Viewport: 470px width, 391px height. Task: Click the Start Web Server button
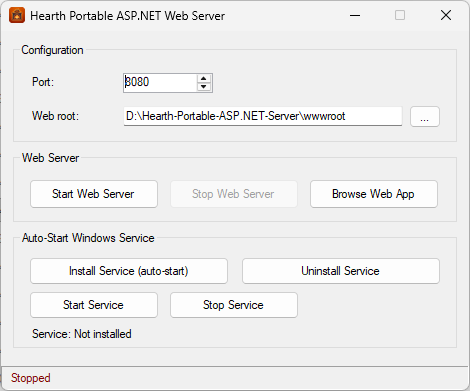(x=94, y=194)
